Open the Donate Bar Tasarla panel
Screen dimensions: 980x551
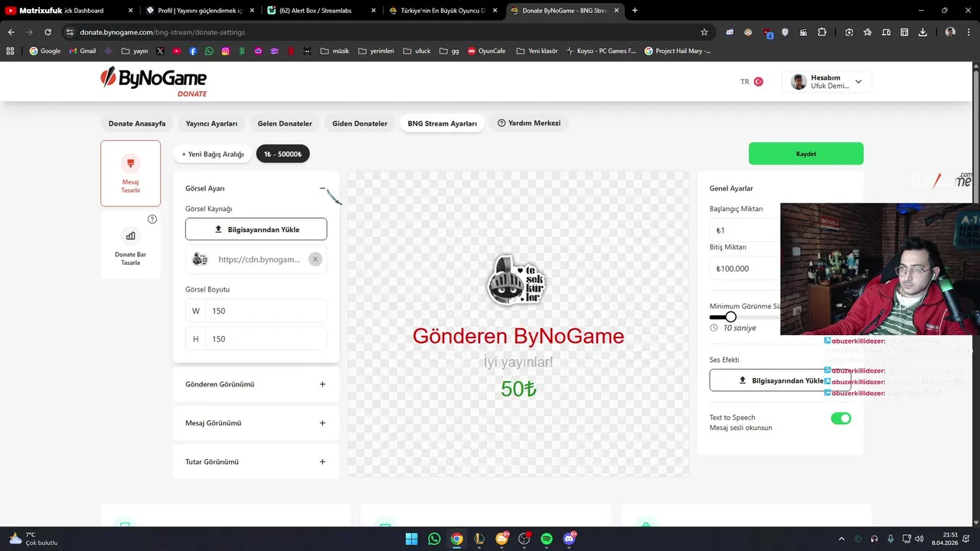point(130,245)
